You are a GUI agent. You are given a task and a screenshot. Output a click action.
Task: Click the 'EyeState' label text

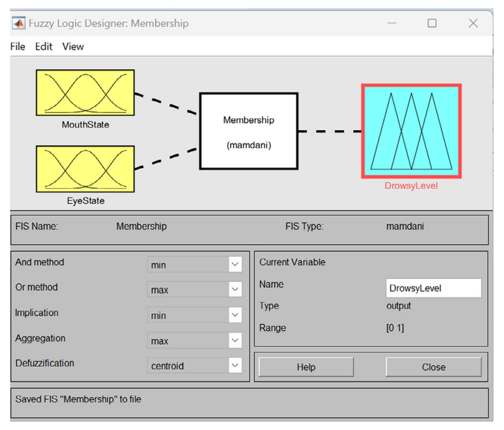86,201
